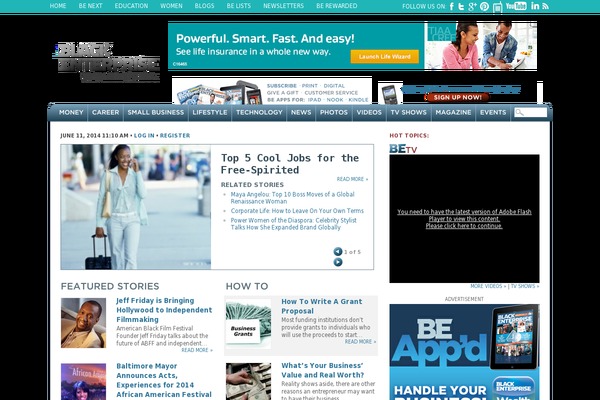Click CUSTOMER SERVICE link
Screen dimensions: 600x400
pyautogui.click(x=331, y=93)
